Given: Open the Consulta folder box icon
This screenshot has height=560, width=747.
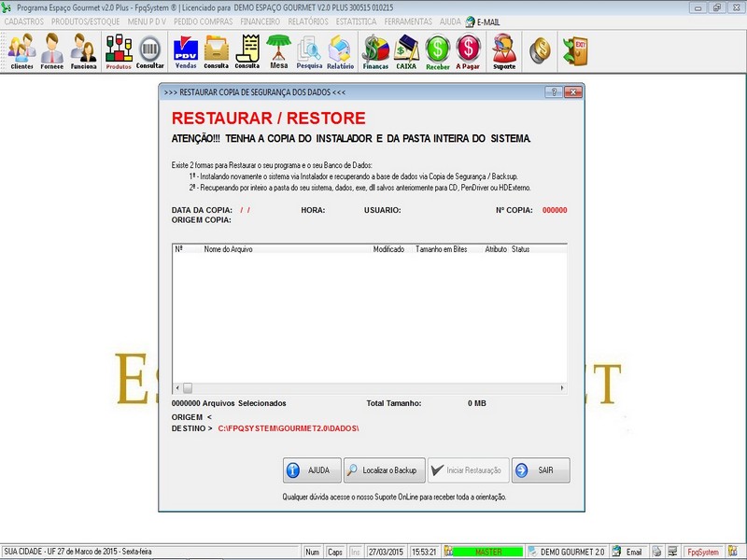Looking at the screenshot, I should click(217, 51).
